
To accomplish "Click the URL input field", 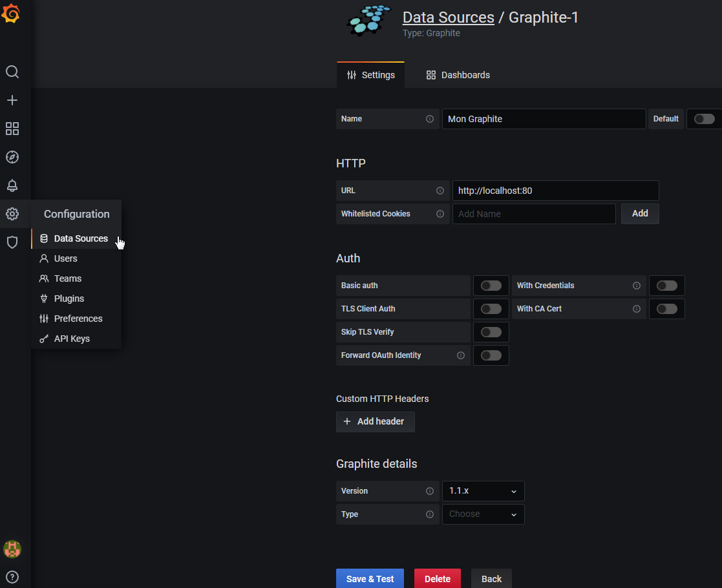I will coord(555,191).
